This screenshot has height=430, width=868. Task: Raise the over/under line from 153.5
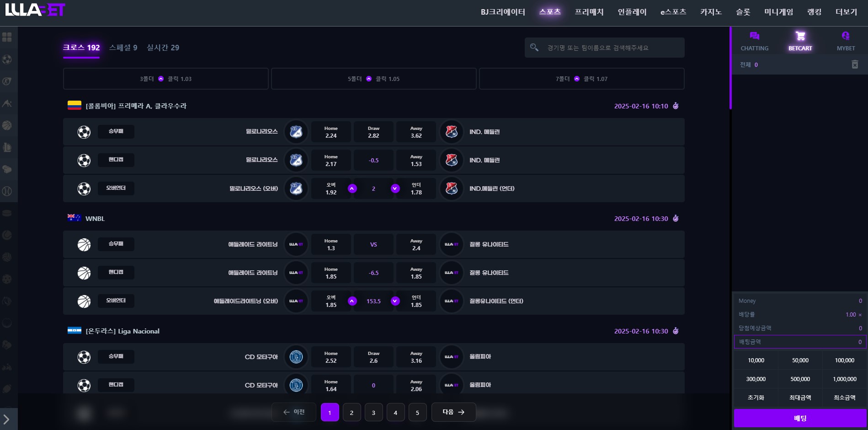coord(352,301)
